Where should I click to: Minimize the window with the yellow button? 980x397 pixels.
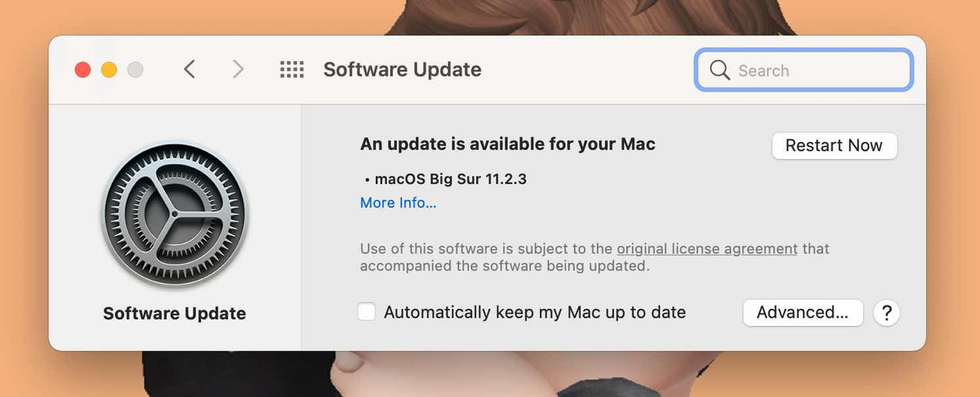[x=109, y=70]
